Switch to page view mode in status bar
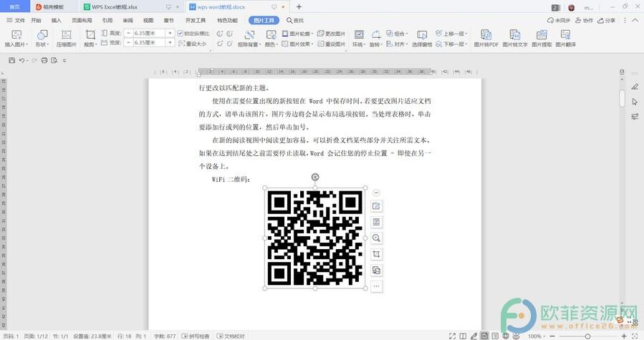 point(484,336)
